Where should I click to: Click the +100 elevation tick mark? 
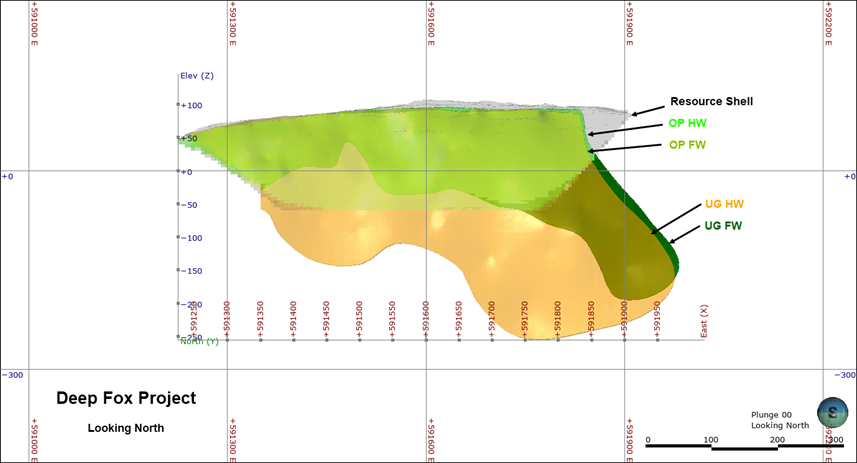179,104
